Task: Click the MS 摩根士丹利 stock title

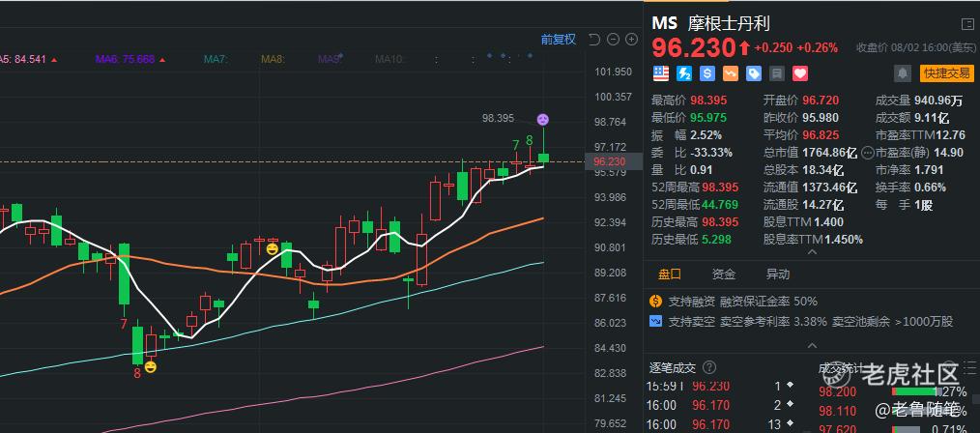Action: tap(711, 24)
